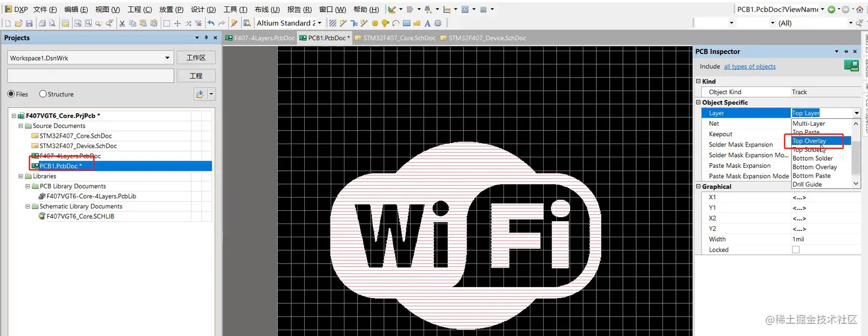Click 'all types of objects' link

750,67
